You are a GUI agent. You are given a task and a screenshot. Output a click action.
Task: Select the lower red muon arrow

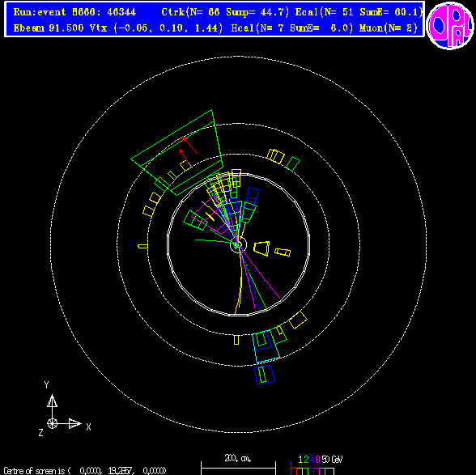click(x=185, y=158)
